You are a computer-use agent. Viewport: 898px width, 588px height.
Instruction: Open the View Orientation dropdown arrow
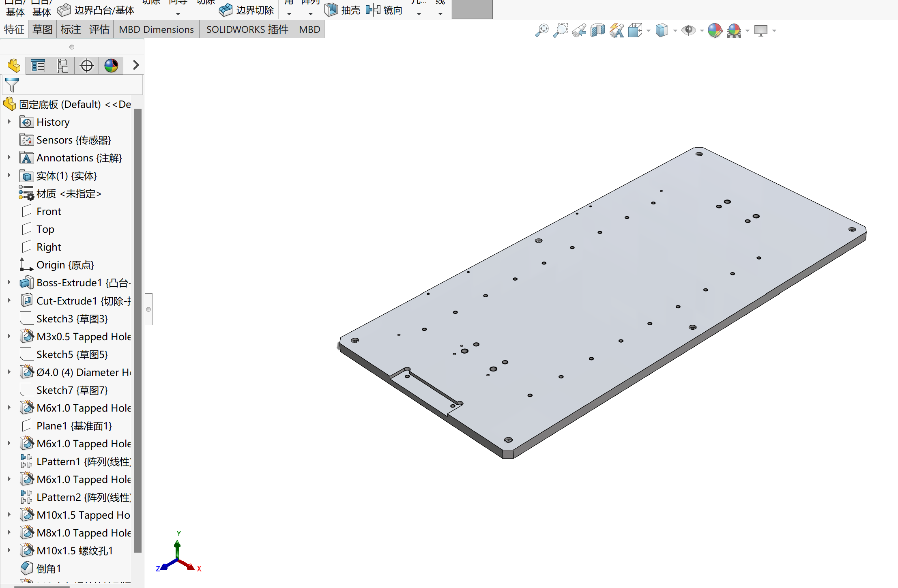pyautogui.click(x=648, y=31)
